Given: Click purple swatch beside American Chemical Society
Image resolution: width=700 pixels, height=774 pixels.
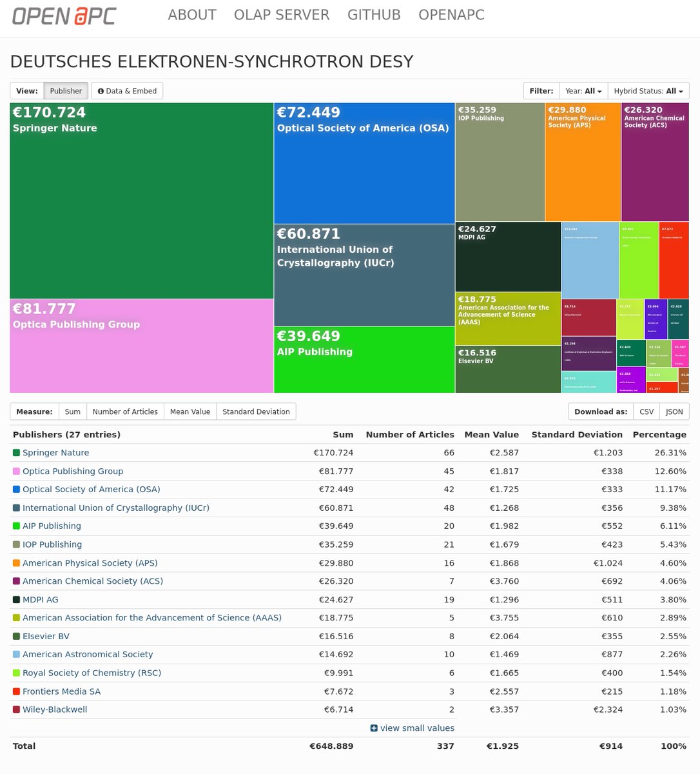Looking at the screenshot, I should [16, 581].
